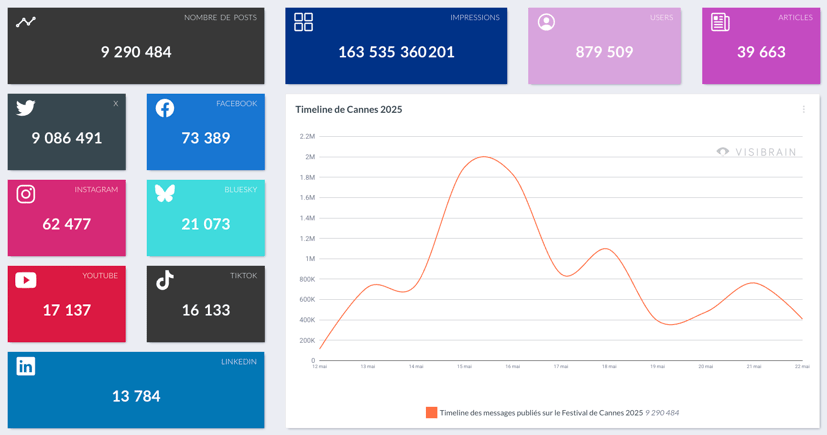Click the 21 073 Bluesky value
827x435 pixels.
click(x=206, y=224)
